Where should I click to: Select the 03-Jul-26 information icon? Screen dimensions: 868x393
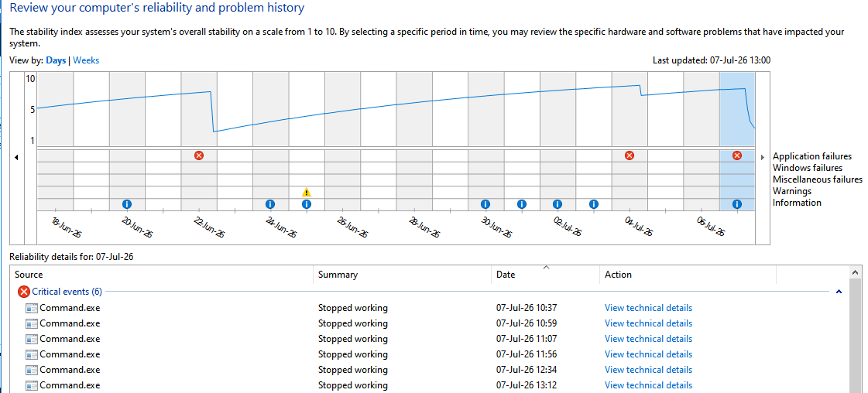(593, 204)
